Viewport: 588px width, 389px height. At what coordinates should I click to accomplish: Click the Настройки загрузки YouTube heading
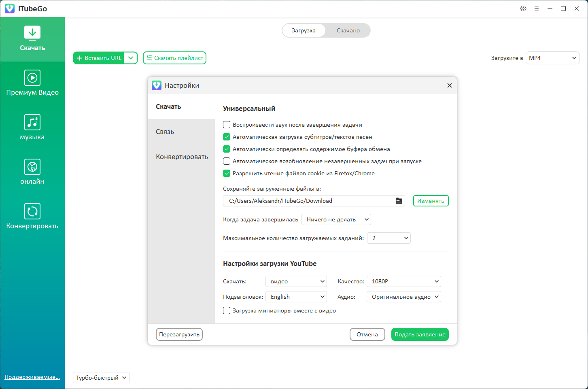(x=270, y=264)
